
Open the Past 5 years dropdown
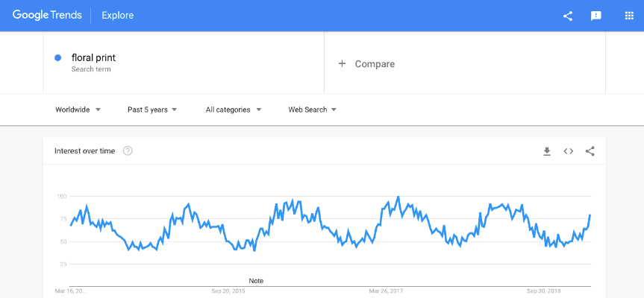152,110
